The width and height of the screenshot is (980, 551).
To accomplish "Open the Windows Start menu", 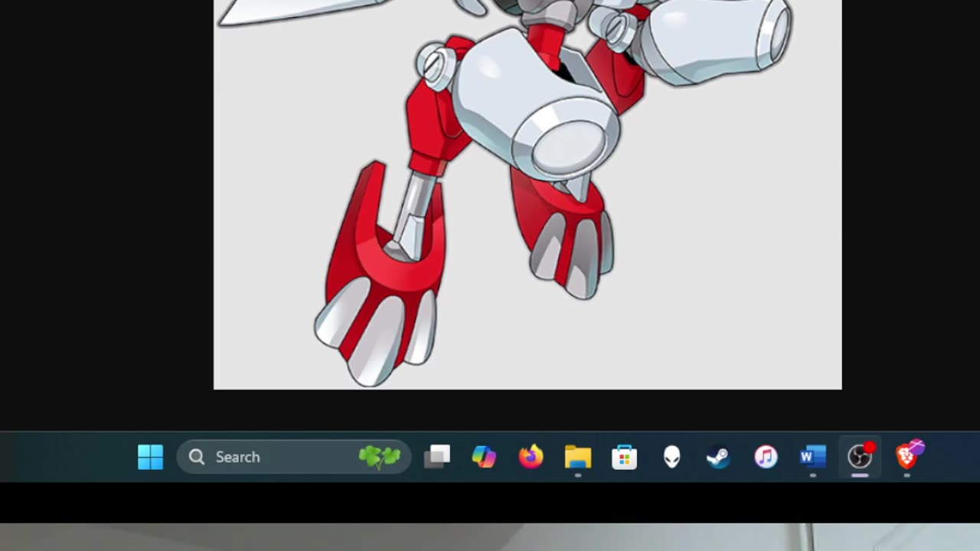I will tap(150, 457).
